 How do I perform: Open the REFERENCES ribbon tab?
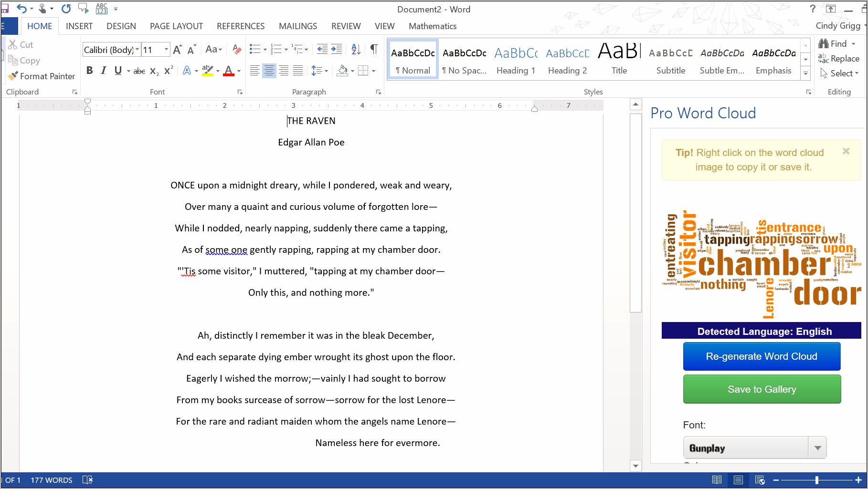(x=241, y=26)
